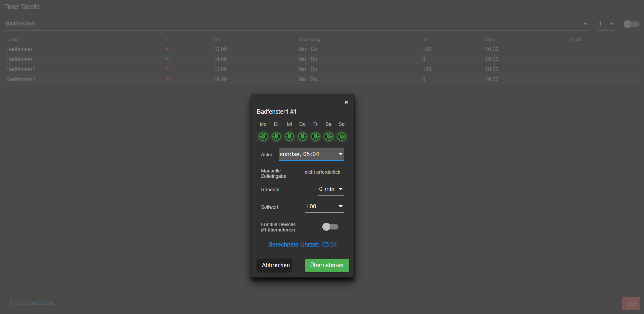Viewport: 644px width, 314px height.
Task: Close the Badfenster1 #1 dialog with X
Action: pos(346,102)
